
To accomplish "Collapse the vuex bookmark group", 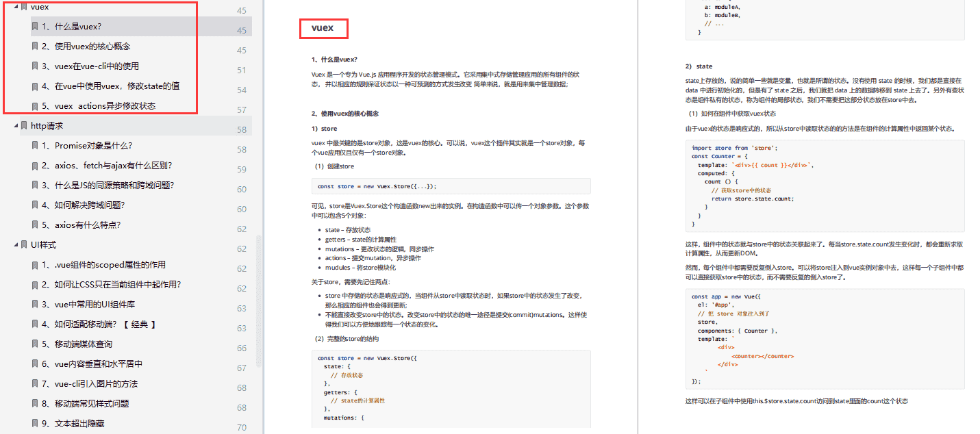I will [16, 7].
